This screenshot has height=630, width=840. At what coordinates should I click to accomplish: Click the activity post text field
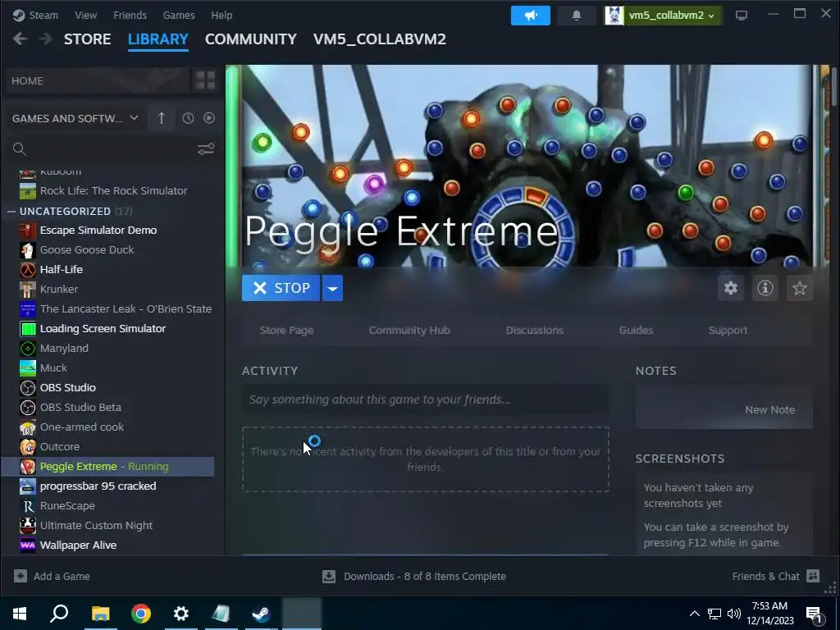coord(426,399)
